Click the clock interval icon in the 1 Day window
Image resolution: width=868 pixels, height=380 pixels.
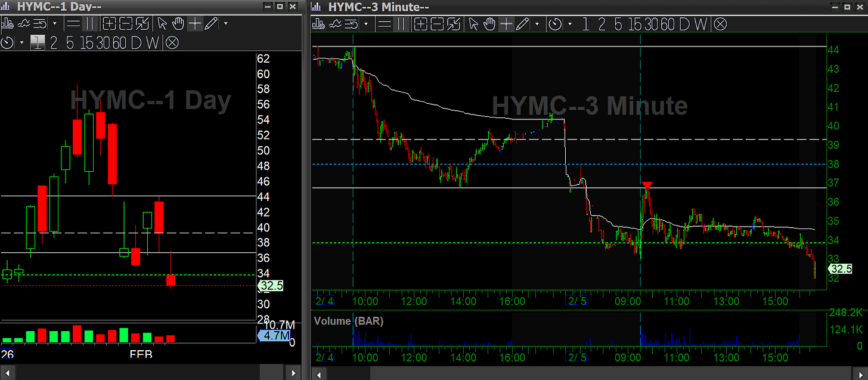pyautogui.click(x=7, y=42)
